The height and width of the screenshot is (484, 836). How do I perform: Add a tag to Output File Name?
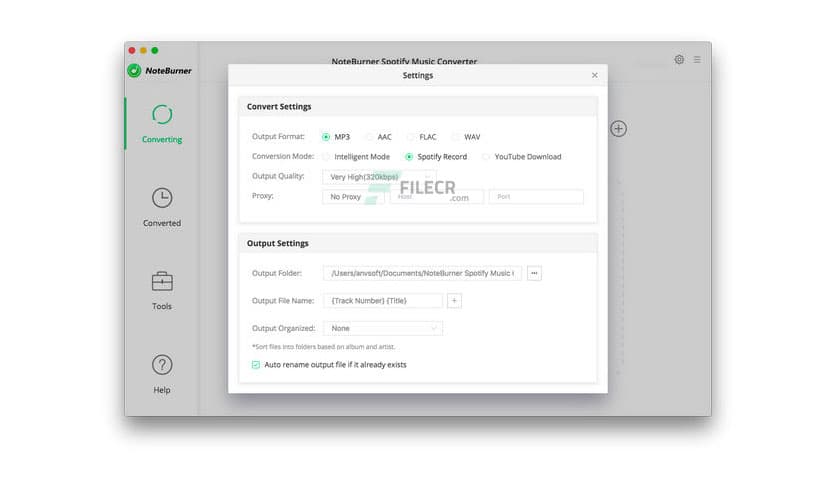pyautogui.click(x=454, y=301)
